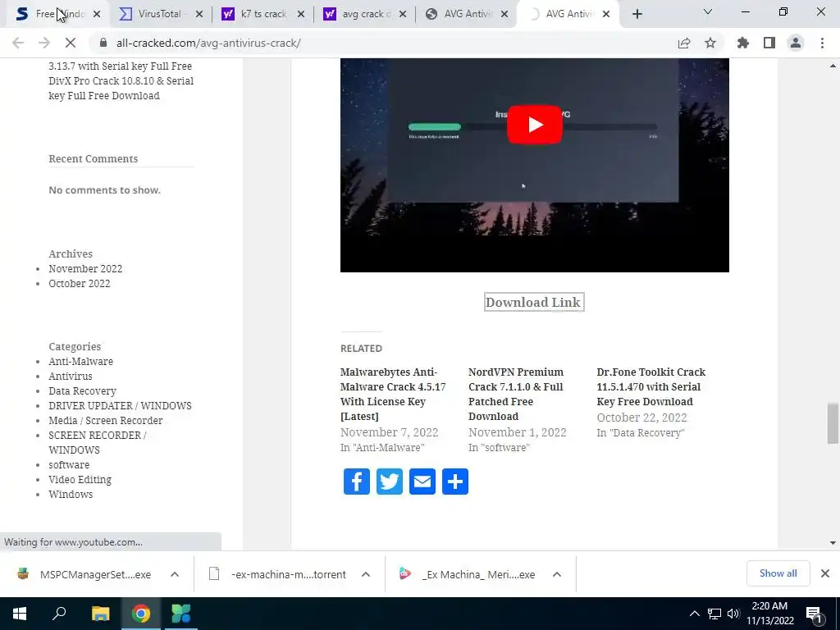Click the browser forward arrow
The width and height of the screenshot is (840, 630).
point(44,43)
